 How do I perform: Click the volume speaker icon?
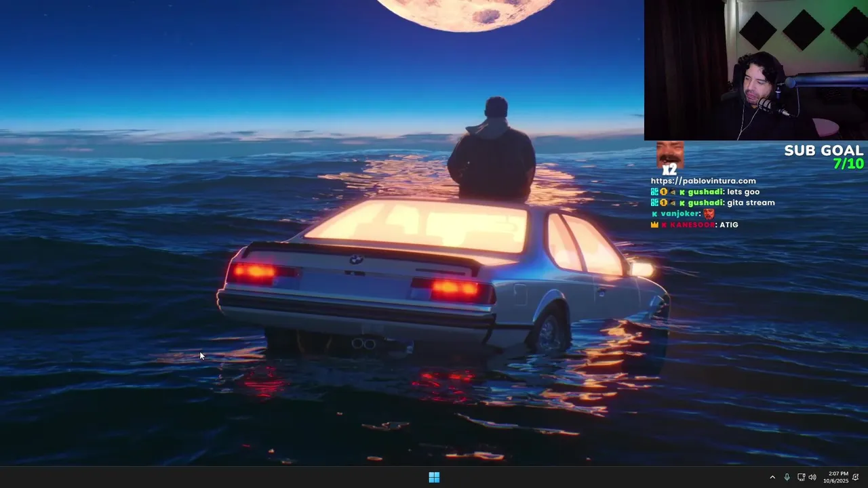click(812, 477)
